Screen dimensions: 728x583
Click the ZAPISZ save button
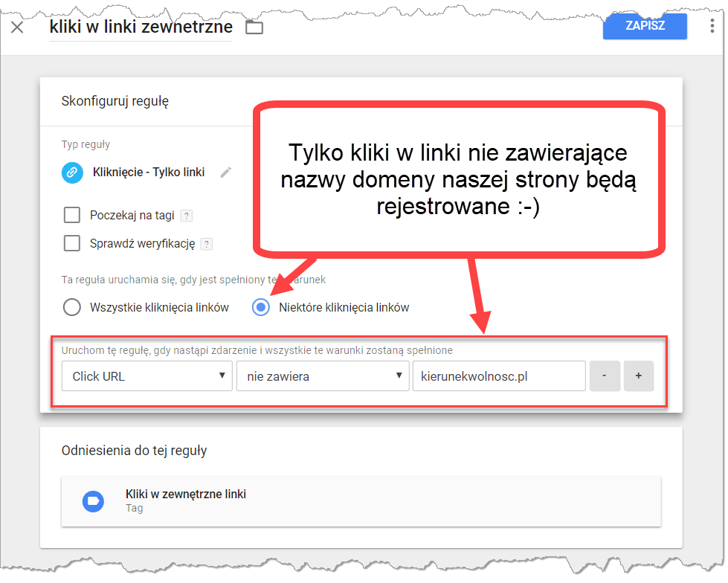645,25
